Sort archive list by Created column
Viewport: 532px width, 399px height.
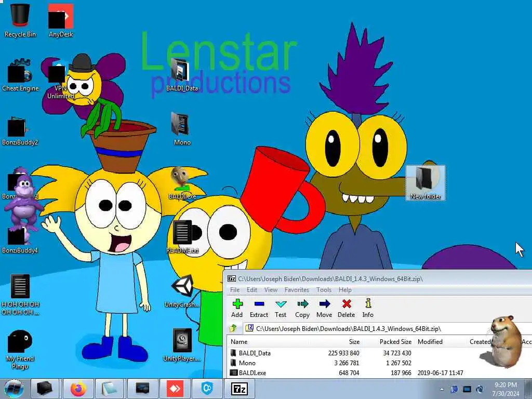pyautogui.click(x=480, y=342)
